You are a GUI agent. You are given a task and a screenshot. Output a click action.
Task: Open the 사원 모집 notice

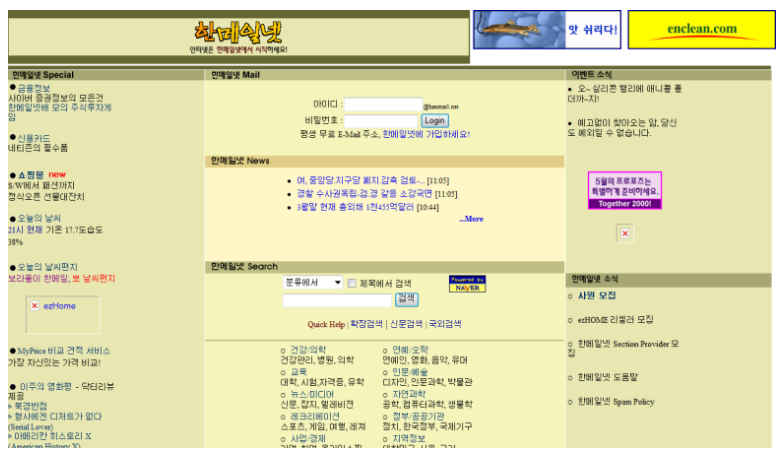click(x=596, y=296)
